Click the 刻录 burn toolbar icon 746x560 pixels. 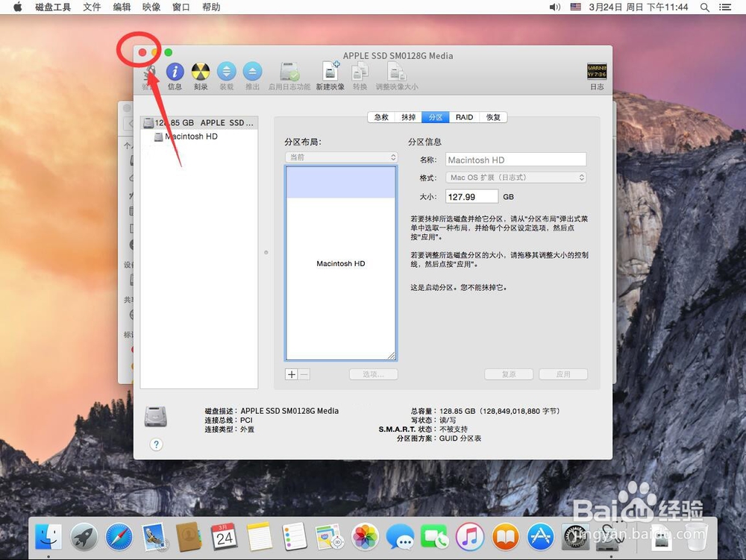click(x=200, y=72)
